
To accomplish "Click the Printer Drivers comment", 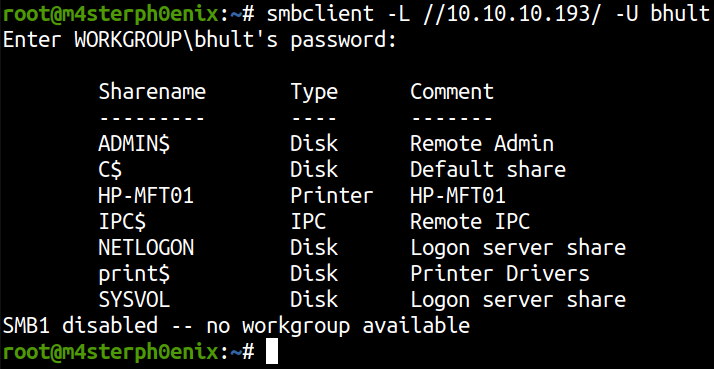I will (x=500, y=274).
